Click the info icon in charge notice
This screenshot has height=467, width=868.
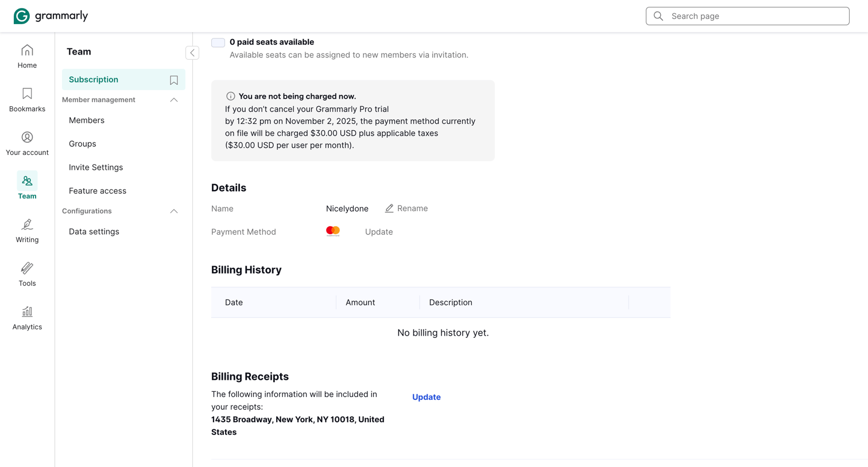pyautogui.click(x=230, y=96)
